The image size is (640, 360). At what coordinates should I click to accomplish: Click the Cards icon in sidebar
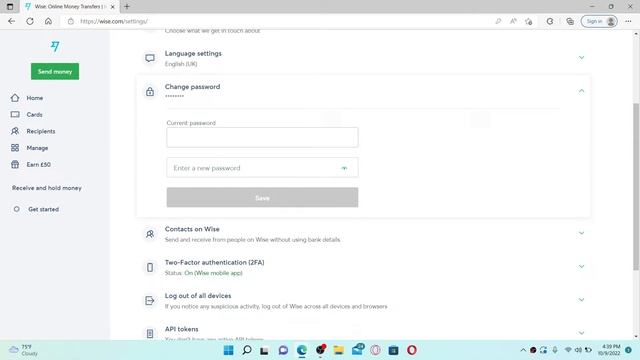pos(15,115)
